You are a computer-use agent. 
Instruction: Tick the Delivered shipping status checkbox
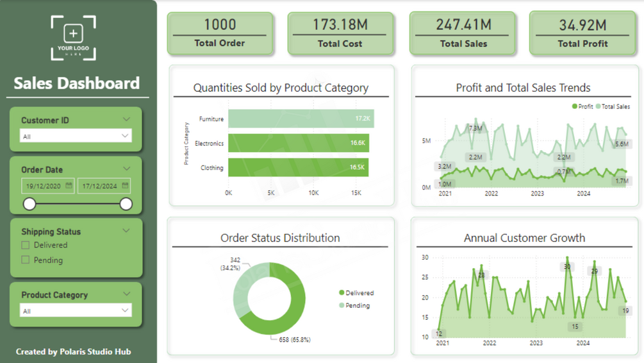[26, 245]
